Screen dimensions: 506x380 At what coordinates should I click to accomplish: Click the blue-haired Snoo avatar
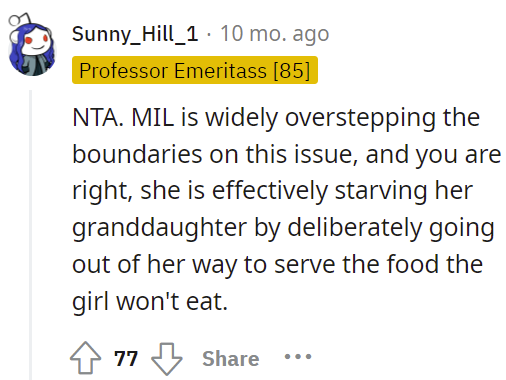(32, 48)
